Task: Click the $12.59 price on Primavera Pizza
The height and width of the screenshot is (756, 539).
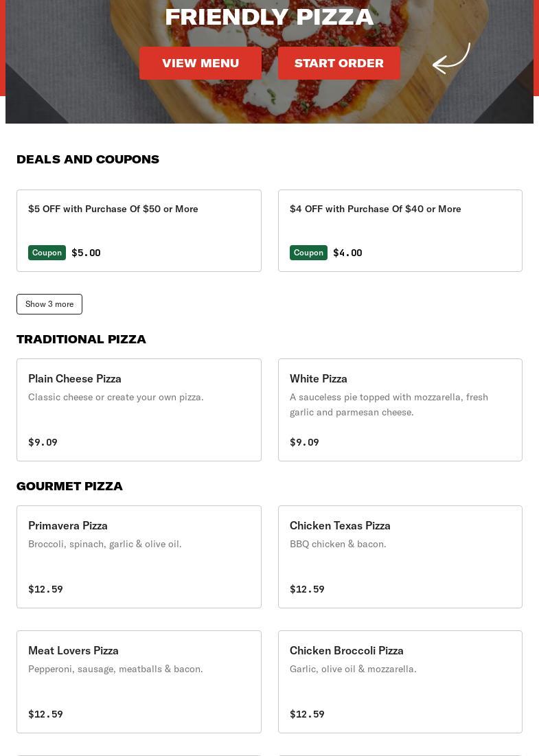Action: [45, 589]
